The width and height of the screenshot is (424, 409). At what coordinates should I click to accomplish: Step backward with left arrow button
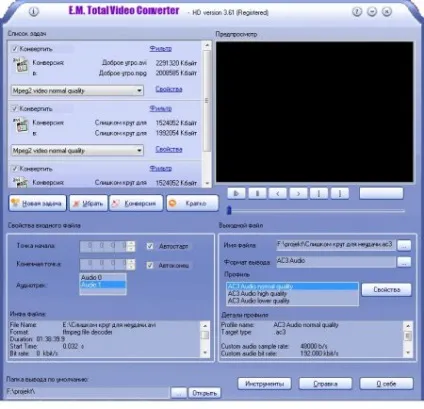click(278, 193)
